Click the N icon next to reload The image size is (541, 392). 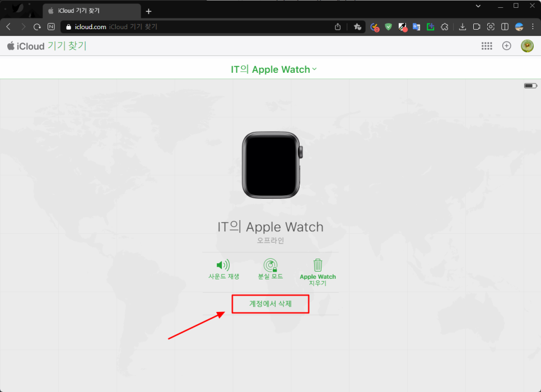(51, 26)
